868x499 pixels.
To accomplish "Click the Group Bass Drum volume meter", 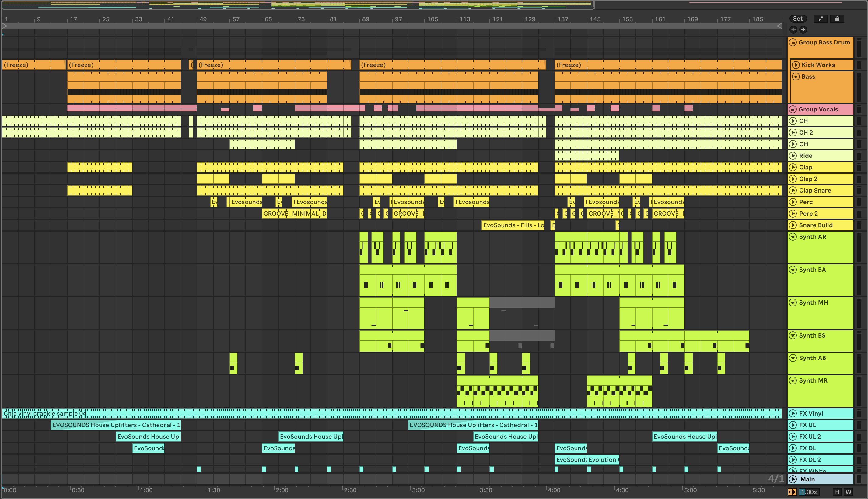I will point(859,48).
